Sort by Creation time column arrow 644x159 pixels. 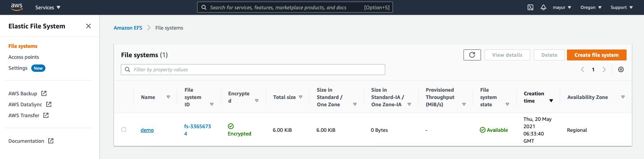551,101
